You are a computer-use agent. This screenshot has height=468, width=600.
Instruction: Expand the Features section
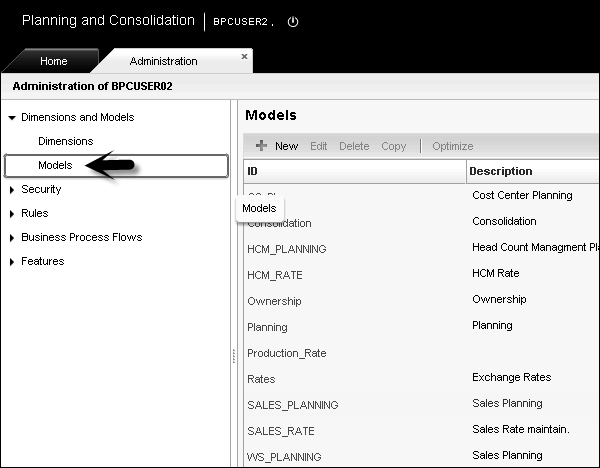pyautogui.click(x=12, y=261)
